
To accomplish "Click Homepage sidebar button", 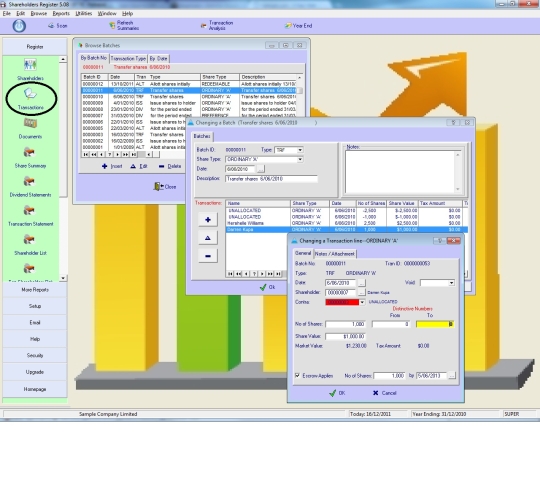I will pos(35,389).
